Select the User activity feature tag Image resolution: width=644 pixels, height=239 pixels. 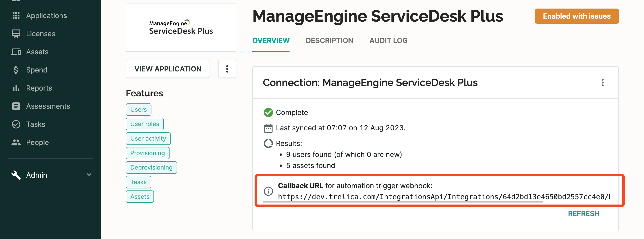[x=148, y=139]
